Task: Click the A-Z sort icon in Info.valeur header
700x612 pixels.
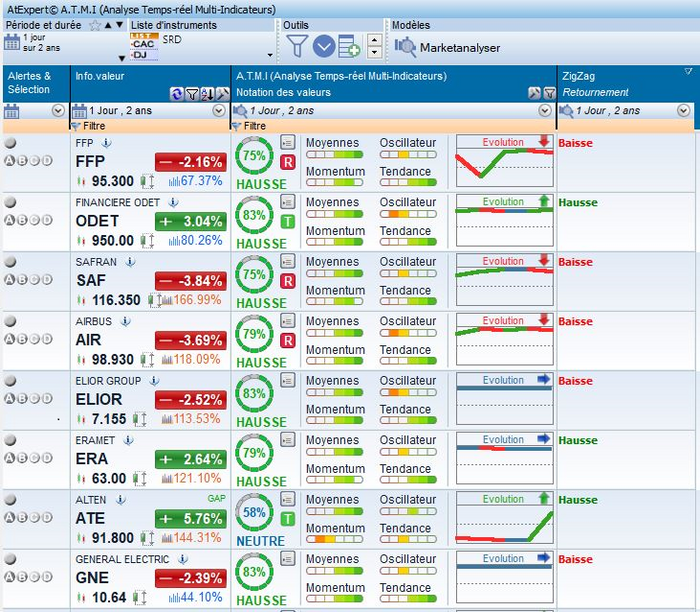Action: (207, 94)
